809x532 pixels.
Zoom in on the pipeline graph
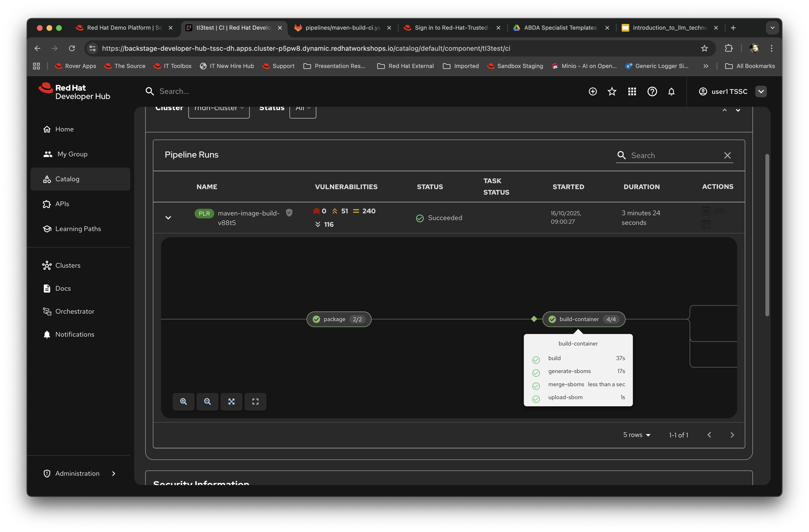click(184, 402)
